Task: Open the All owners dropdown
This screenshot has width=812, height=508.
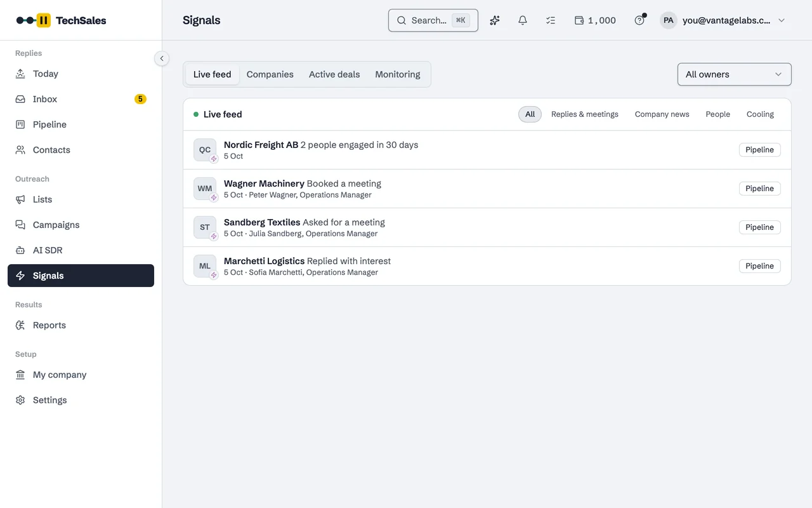Action: [x=735, y=74]
